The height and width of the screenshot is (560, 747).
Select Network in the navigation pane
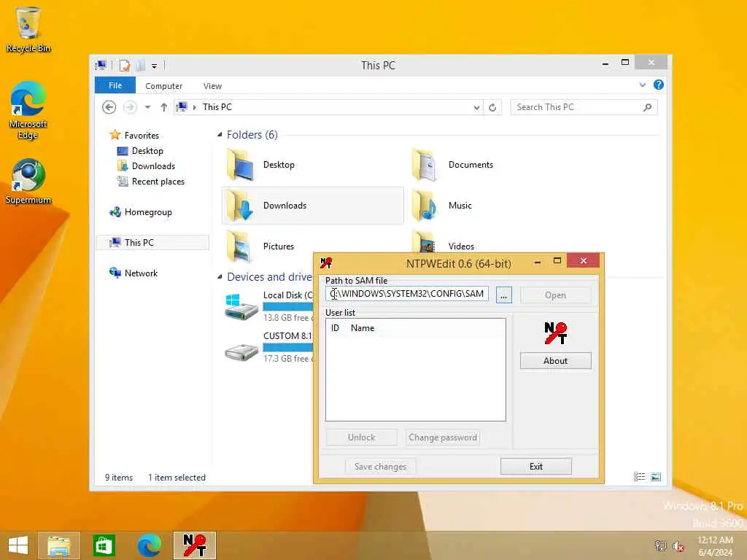pyautogui.click(x=133, y=273)
